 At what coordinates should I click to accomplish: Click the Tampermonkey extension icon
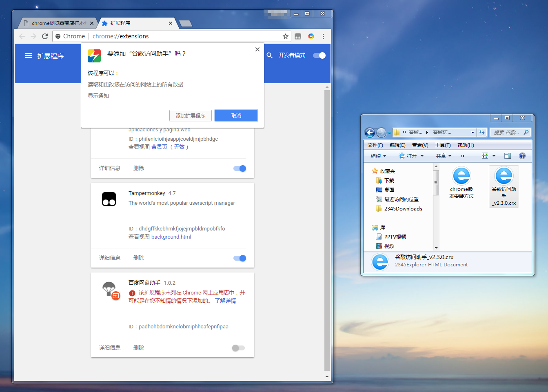click(x=109, y=199)
